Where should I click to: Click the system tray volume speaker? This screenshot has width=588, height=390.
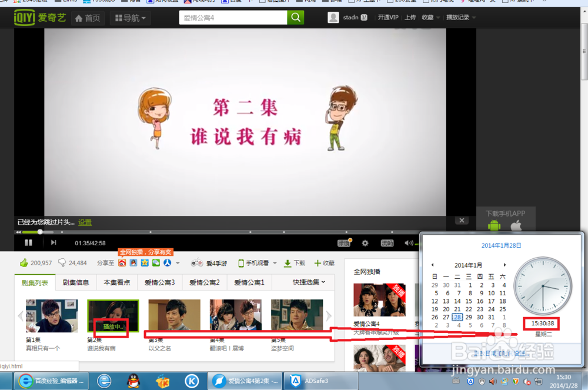[x=493, y=381]
